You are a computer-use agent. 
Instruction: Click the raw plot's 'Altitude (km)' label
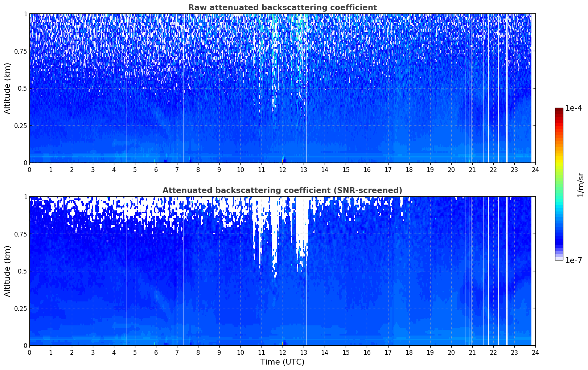point(8,88)
